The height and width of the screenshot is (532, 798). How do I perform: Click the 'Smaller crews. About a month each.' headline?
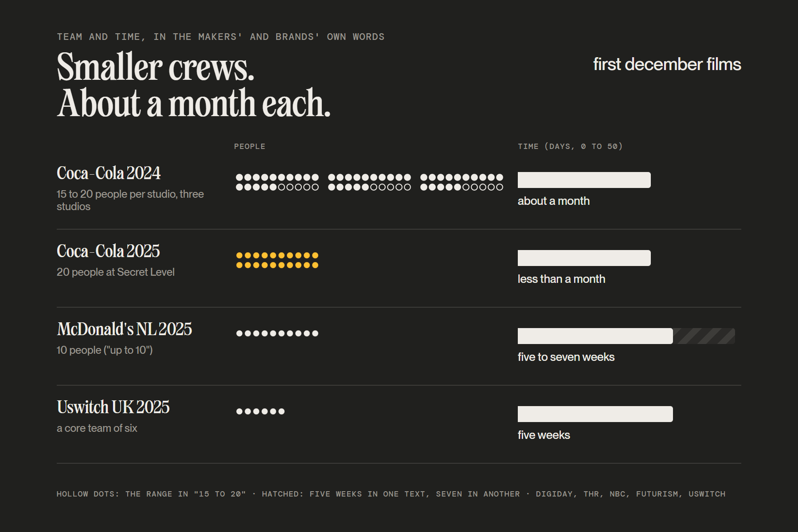click(x=194, y=85)
